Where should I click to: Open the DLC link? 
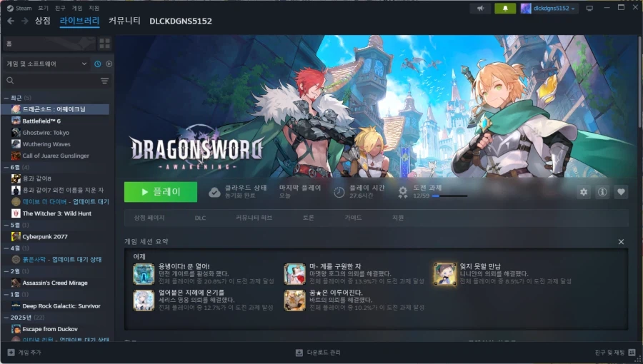(200, 218)
